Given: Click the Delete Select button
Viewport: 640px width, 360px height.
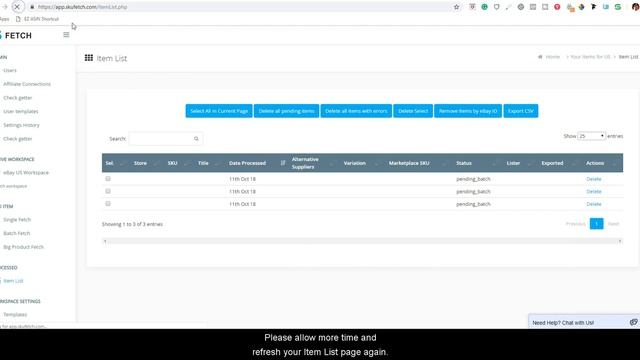Looking at the screenshot, I should (x=413, y=111).
